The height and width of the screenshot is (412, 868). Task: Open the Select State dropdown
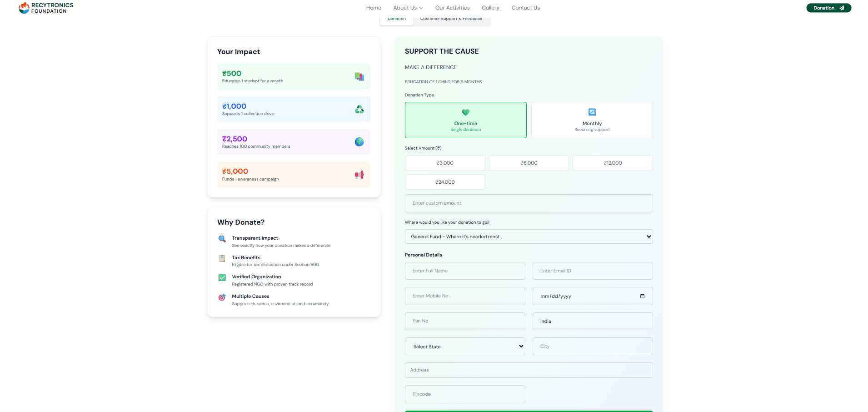coord(465,347)
